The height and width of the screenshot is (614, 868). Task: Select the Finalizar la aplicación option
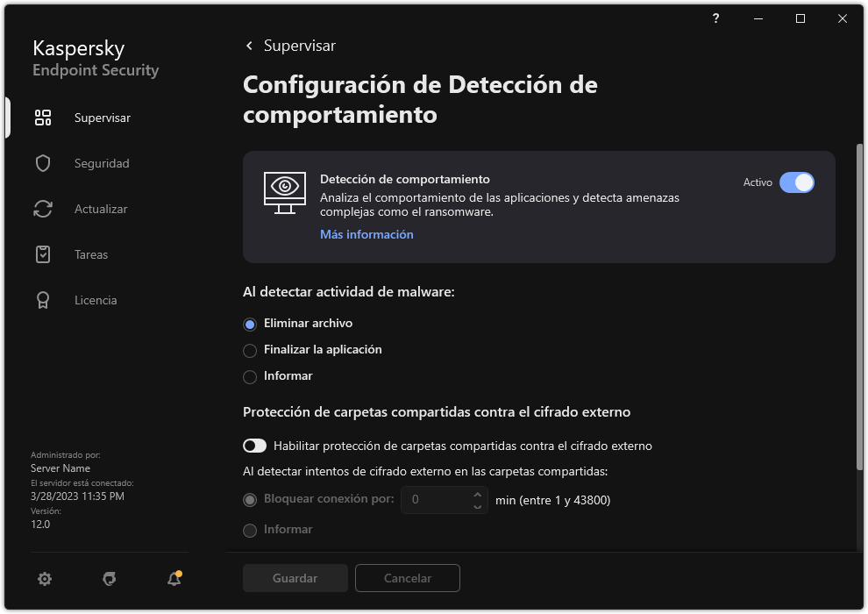(x=251, y=349)
